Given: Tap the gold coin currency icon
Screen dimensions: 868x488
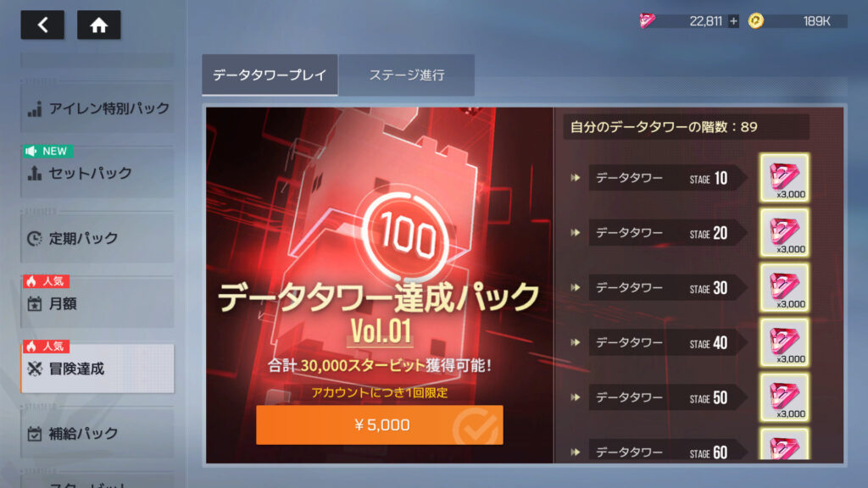Looking at the screenshot, I should point(755,21).
